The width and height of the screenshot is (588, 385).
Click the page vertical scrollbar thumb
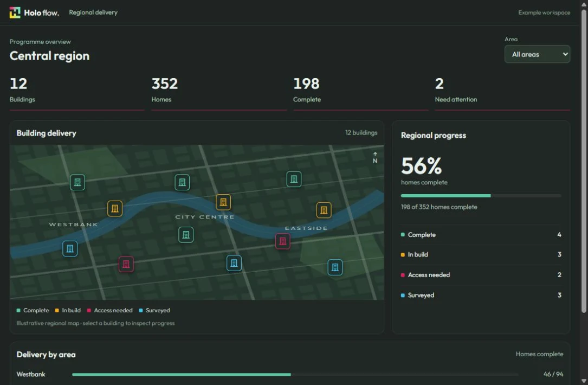[584, 161]
